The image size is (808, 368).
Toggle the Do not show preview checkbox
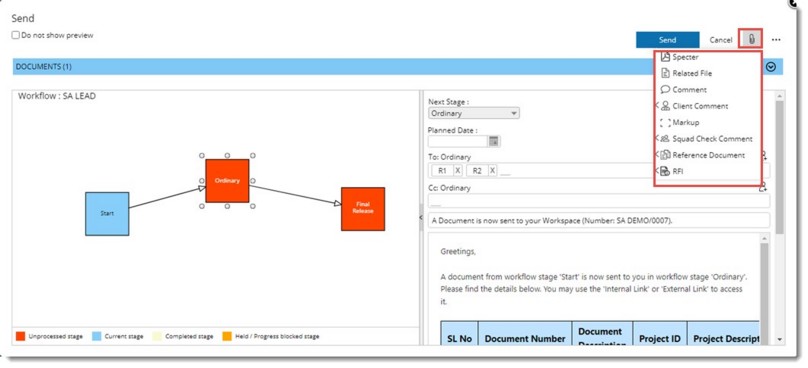pos(16,36)
